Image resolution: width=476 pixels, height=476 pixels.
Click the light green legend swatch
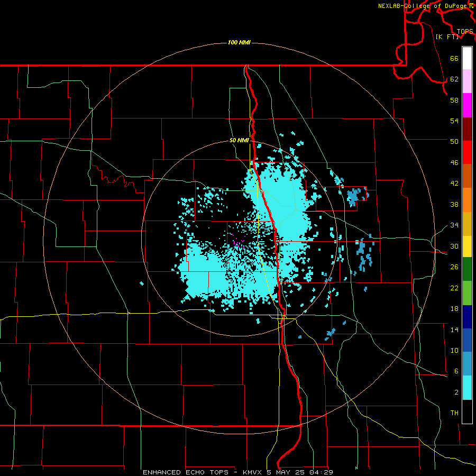pyautogui.click(x=467, y=293)
